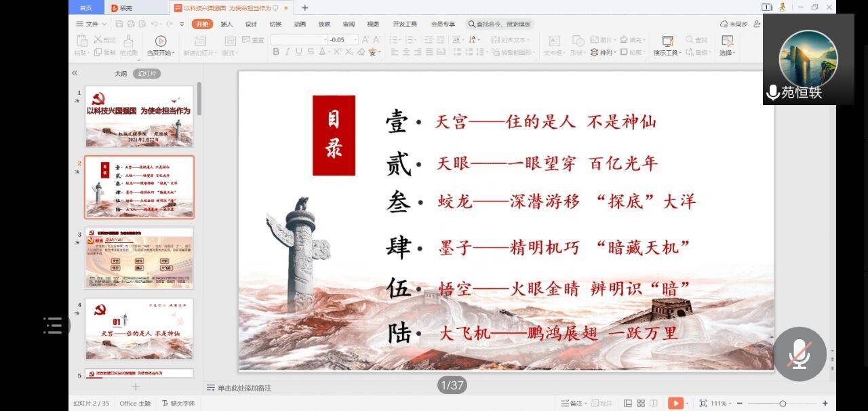
Task: Open the 视图 view tab
Action: click(x=373, y=24)
